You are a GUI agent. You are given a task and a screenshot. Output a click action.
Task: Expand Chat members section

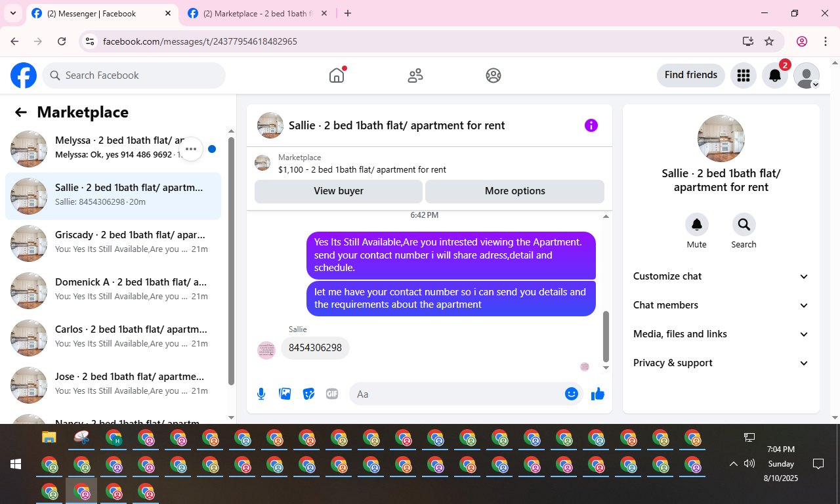721,305
